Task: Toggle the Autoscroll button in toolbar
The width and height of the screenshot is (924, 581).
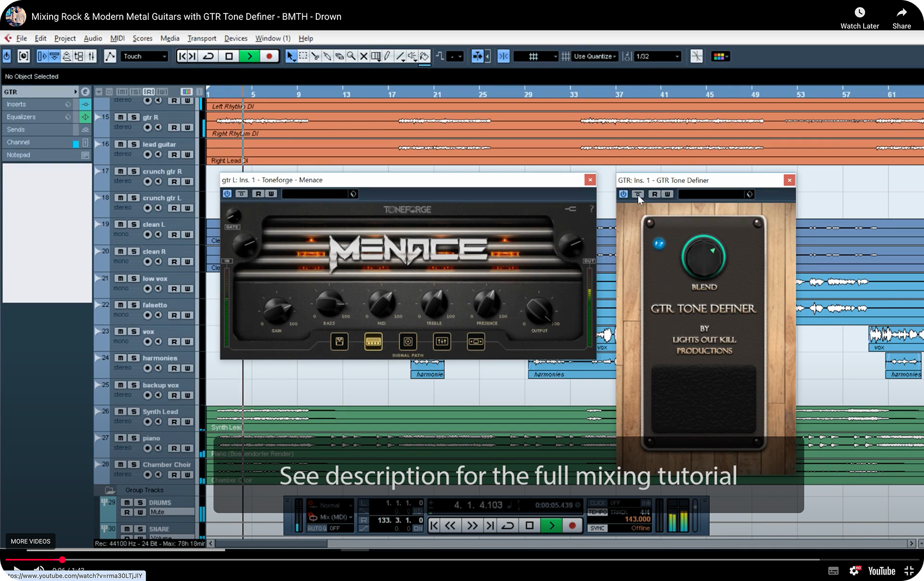Action: click(478, 56)
